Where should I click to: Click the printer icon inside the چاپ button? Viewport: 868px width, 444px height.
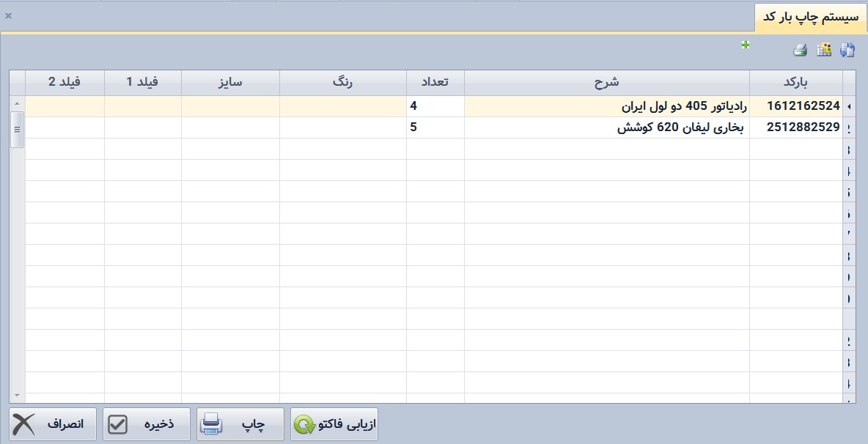tap(210, 423)
